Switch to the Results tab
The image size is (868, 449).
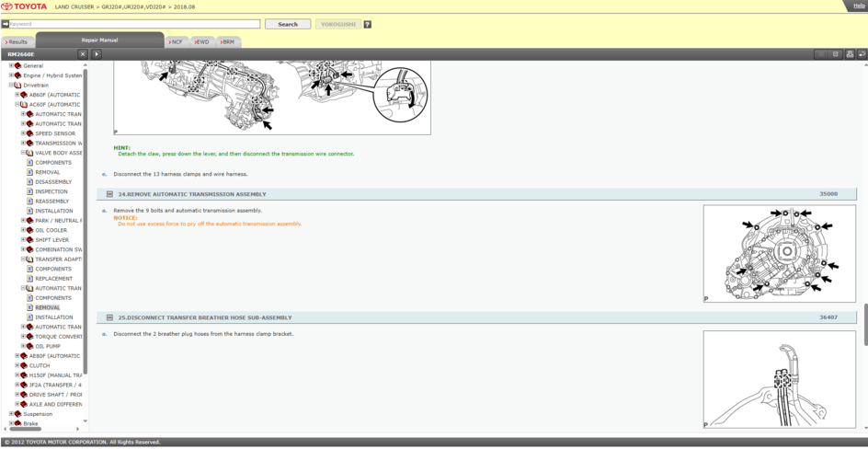click(17, 41)
